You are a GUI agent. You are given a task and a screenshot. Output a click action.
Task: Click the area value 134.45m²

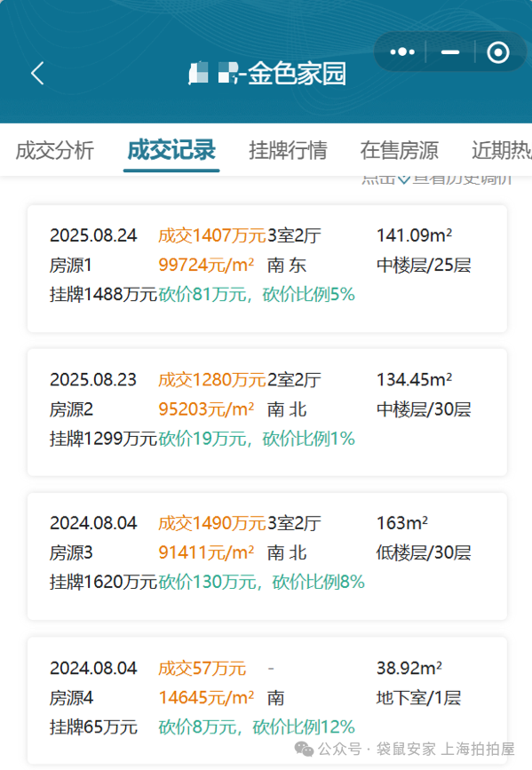coord(414,379)
